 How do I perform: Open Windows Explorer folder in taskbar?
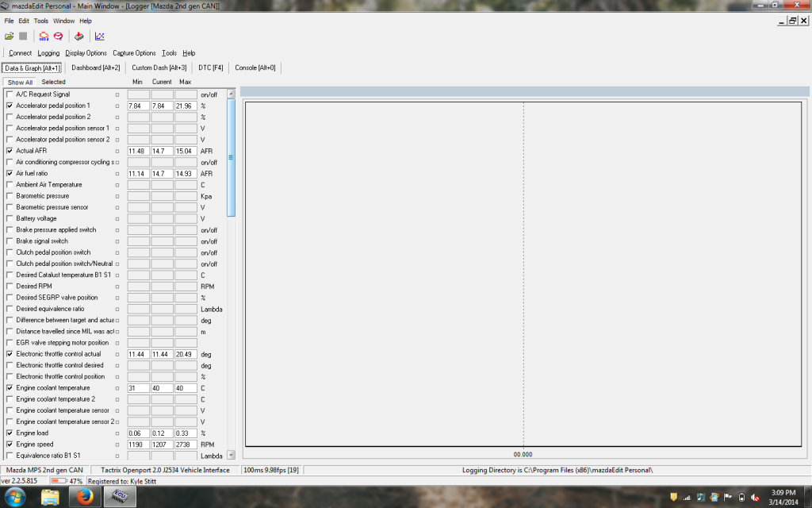pos(51,497)
